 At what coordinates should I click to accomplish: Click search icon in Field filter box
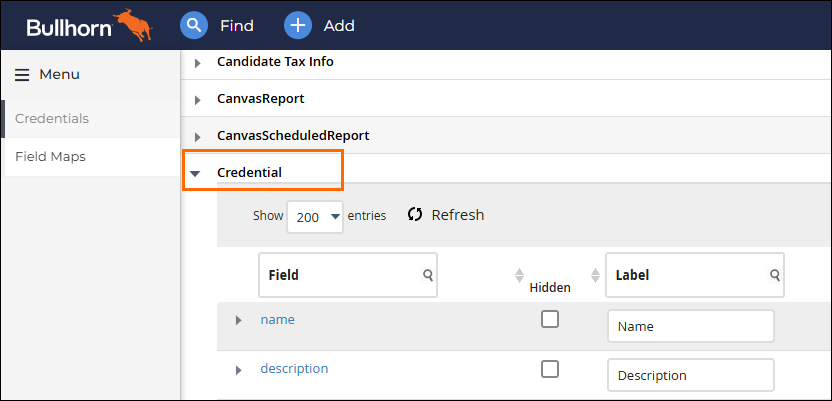(x=428, y=275)
